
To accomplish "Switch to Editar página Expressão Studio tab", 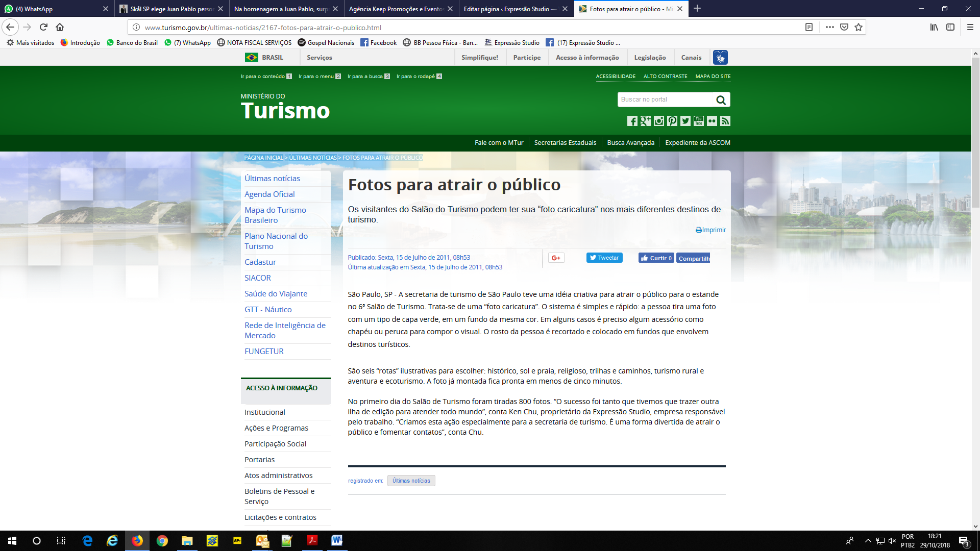I will pyautogui.click(x=516, y=9).
